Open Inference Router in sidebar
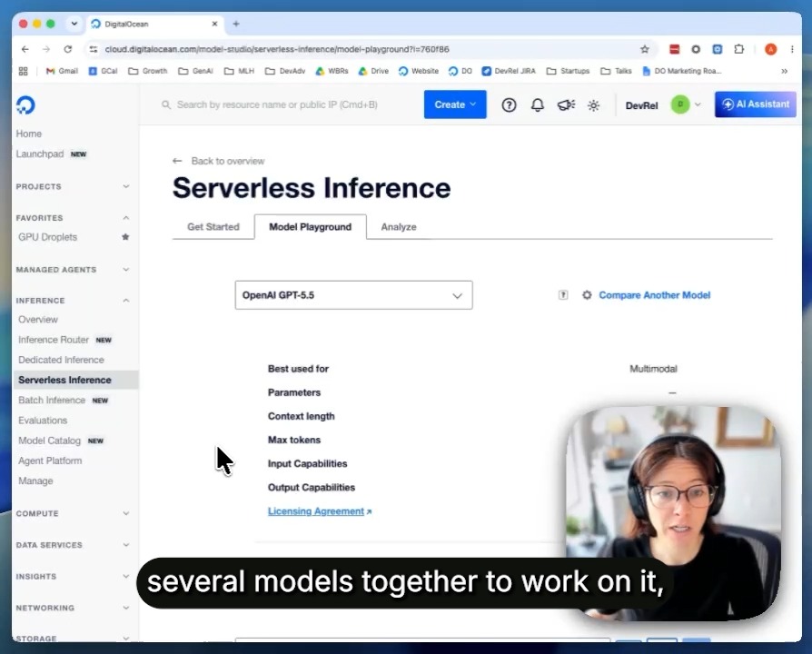 (x=54, y=340)
